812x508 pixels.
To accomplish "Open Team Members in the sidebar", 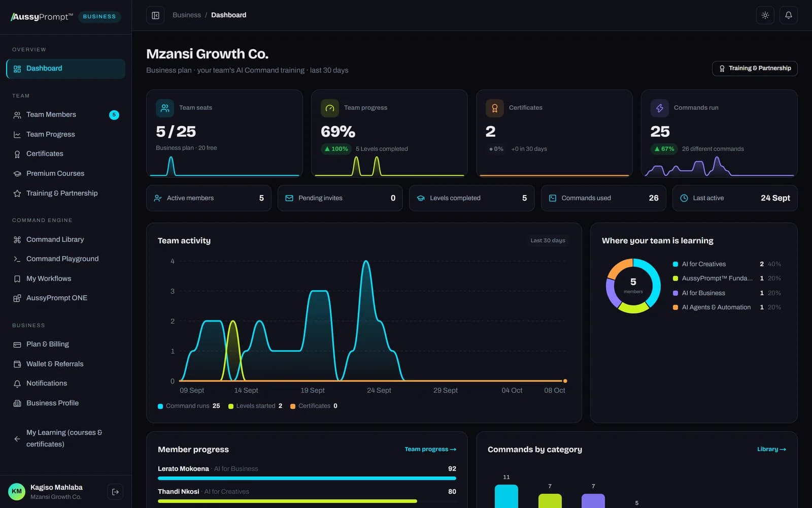I will tap(65, 115).
